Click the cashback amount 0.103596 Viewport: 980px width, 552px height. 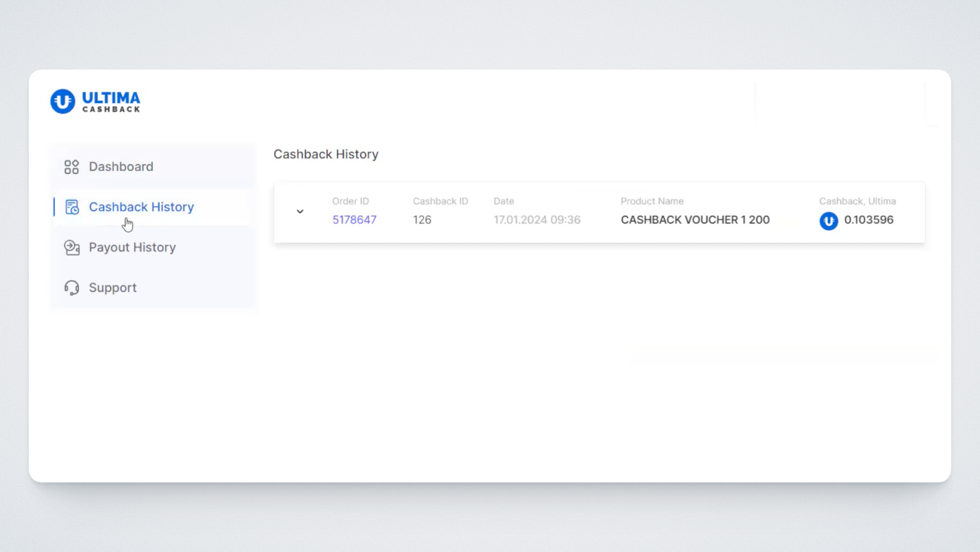868,220
